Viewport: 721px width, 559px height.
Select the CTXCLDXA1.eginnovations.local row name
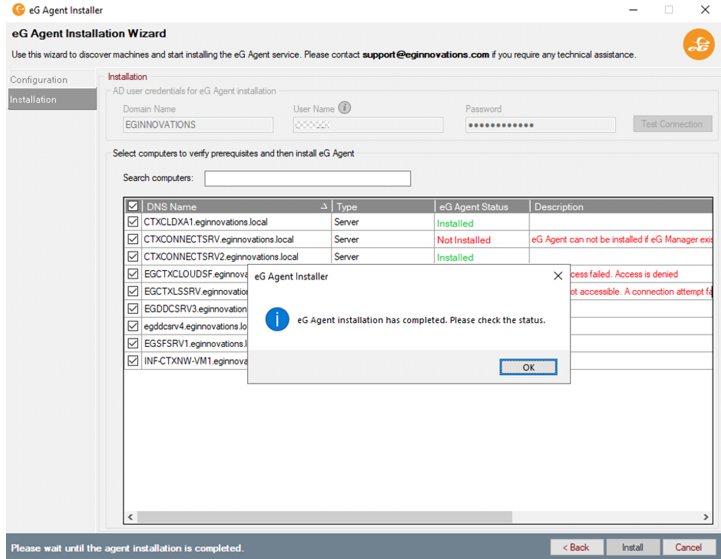pyautogui.click(x=206, y=222)
